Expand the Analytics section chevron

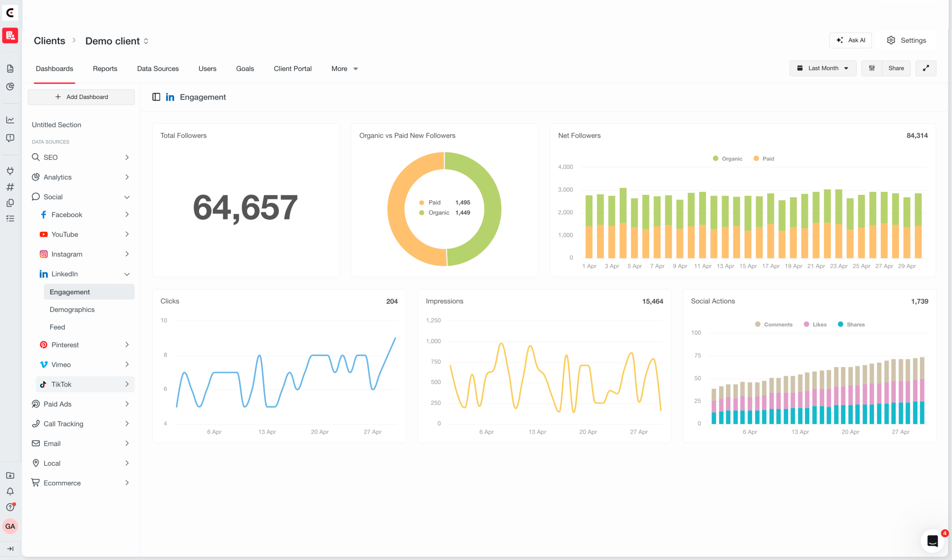[x=127, y=177]
